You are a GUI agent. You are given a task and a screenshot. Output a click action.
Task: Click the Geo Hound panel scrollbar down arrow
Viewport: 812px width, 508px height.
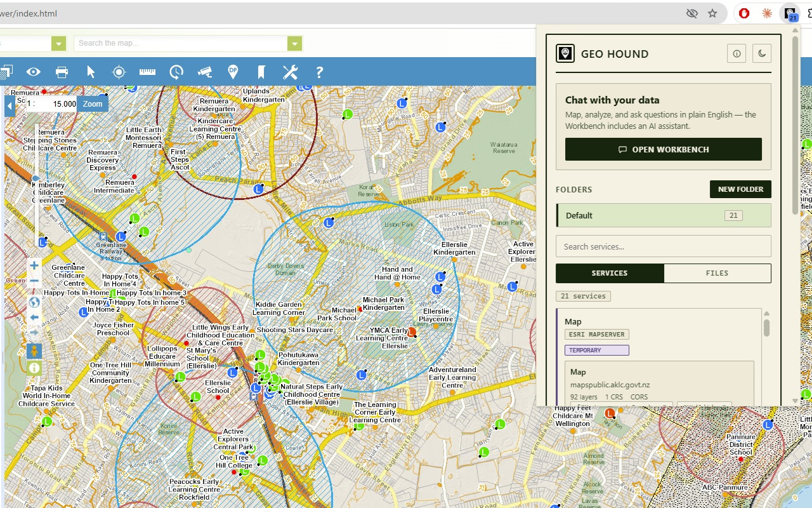(x=796, y=401)
